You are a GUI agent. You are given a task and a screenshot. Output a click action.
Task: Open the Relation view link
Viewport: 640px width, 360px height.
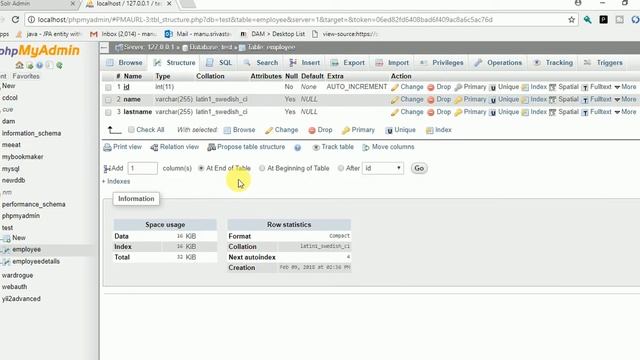174,147
